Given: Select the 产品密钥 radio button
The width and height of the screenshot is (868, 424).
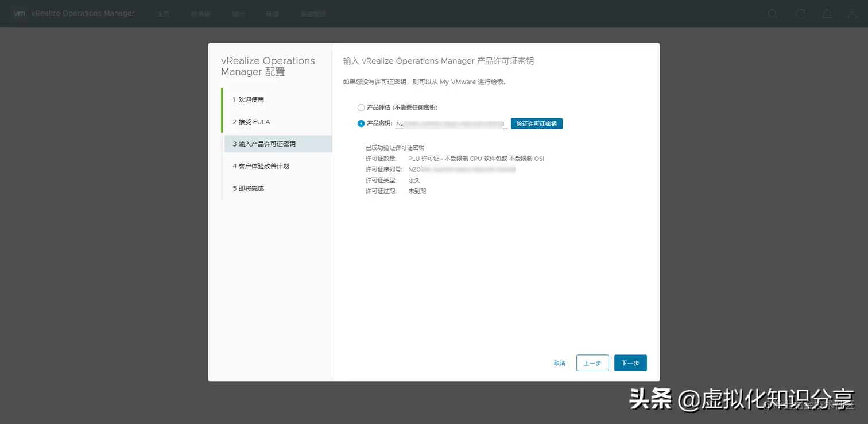Looking at the screenshot, I should [x=361, y=123].
